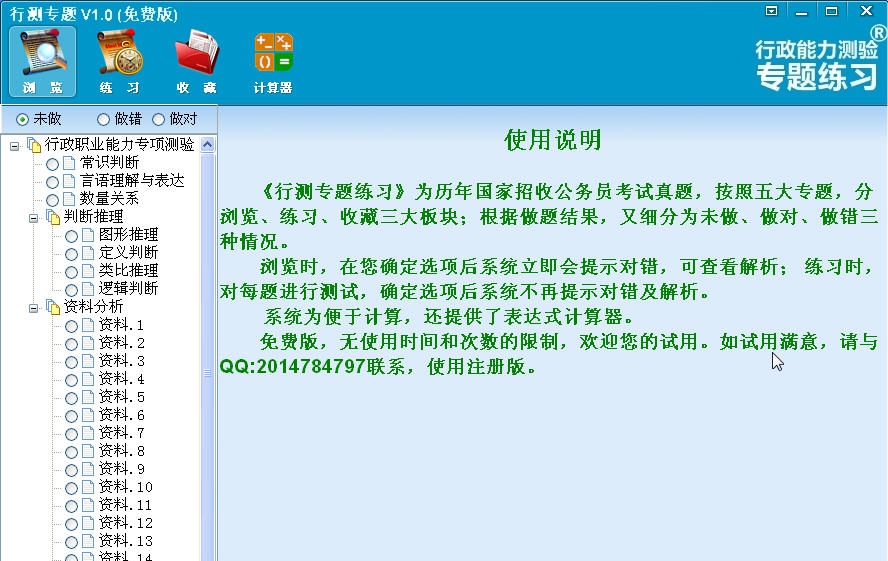Click the 定义判断 document icon

click(88, 253)
